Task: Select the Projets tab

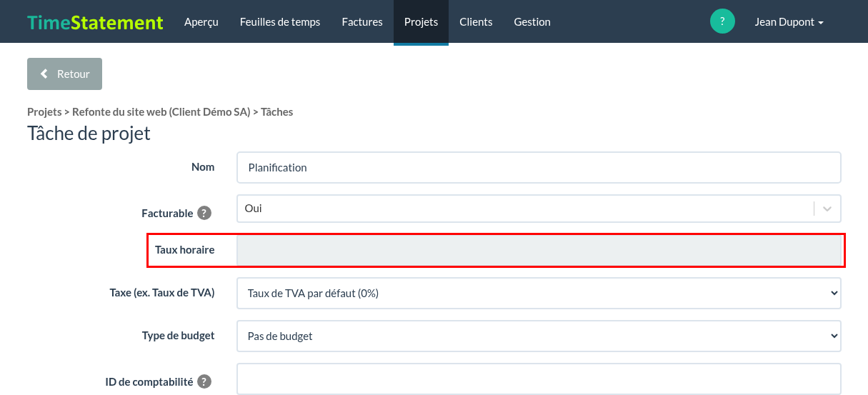Action: click(421, 22)
